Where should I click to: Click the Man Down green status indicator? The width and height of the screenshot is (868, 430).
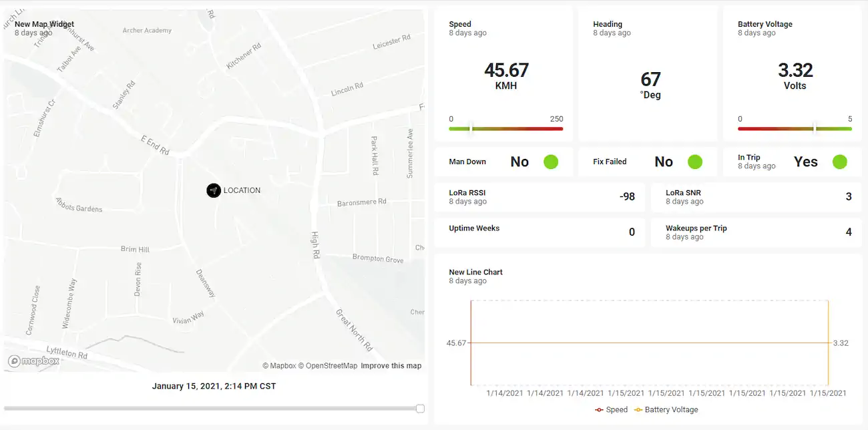click(551, 162)
